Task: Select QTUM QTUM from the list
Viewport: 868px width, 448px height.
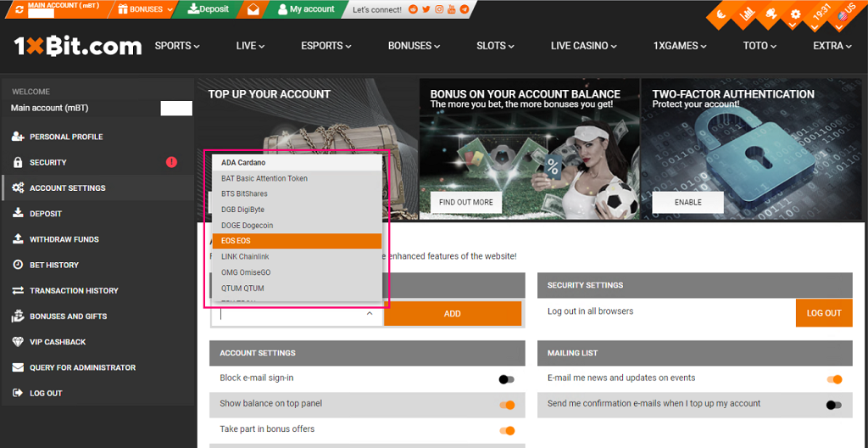Action: pyautogui.click(x=297, y=288)
